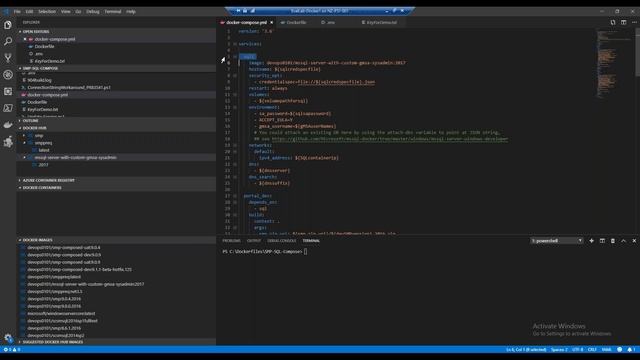Viewport: 640px width, 360px height.
Task: Split the editor to the right
Action: tap(623, 22)
